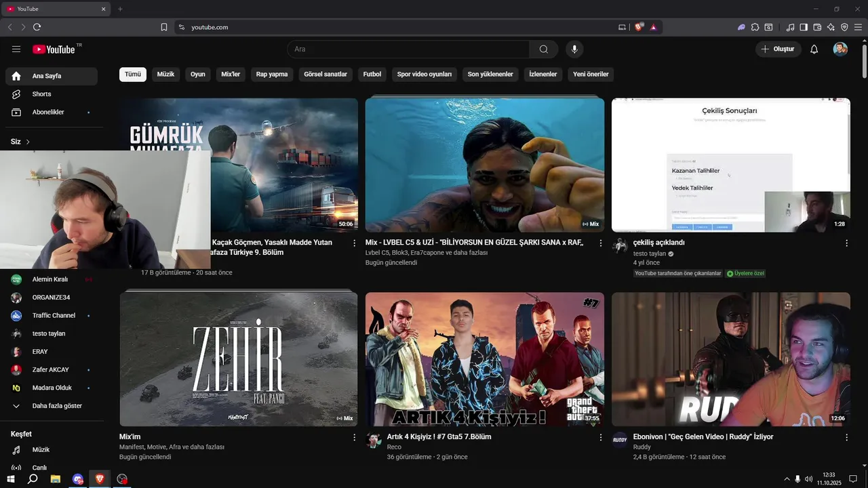
Task: Open Traffic Channel subscription
Action: pyautogui.click(x=52, y=315)
